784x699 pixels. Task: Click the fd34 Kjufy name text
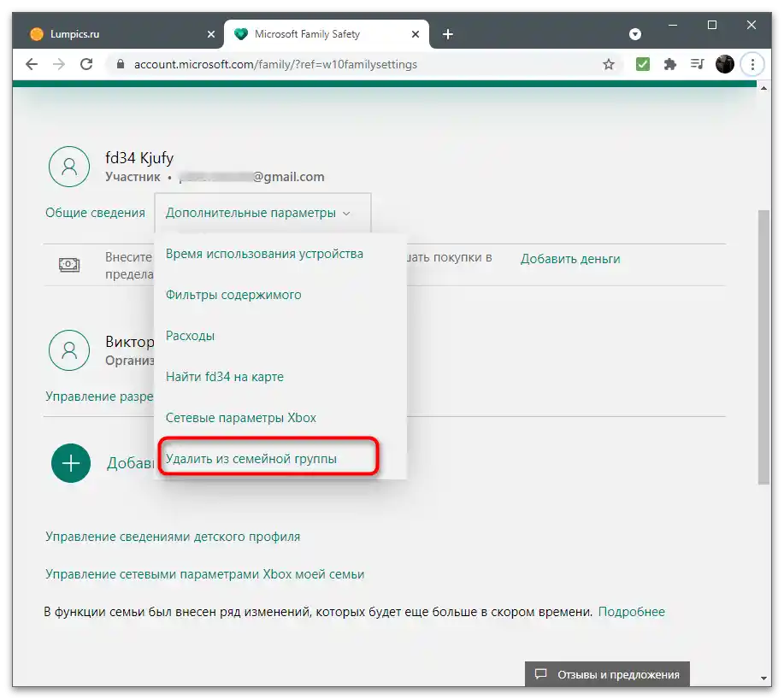point(139,158)
